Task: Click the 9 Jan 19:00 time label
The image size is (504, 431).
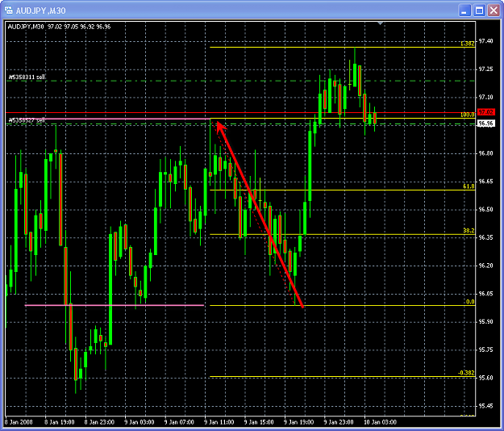Action: 298,422
